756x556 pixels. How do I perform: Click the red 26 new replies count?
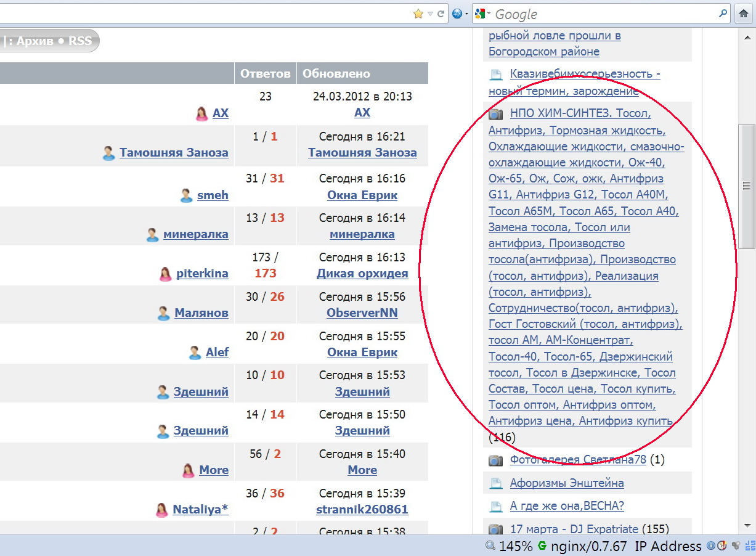tap(277, 297)
